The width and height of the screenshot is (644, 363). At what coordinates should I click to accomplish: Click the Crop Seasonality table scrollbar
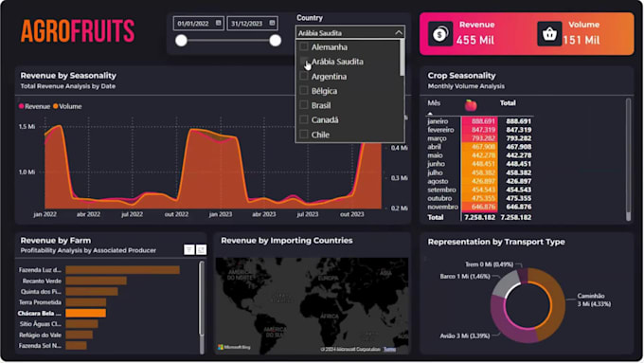628,159
